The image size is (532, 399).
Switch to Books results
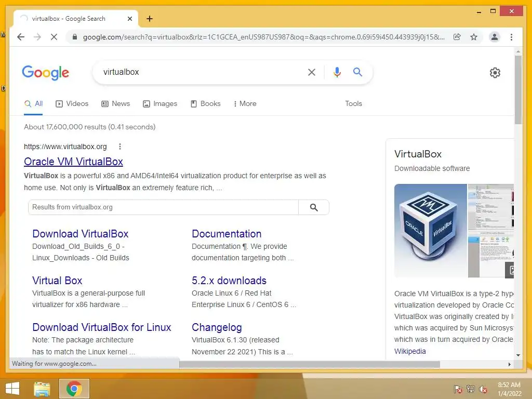pyautogui.click(x=205, y=104)
